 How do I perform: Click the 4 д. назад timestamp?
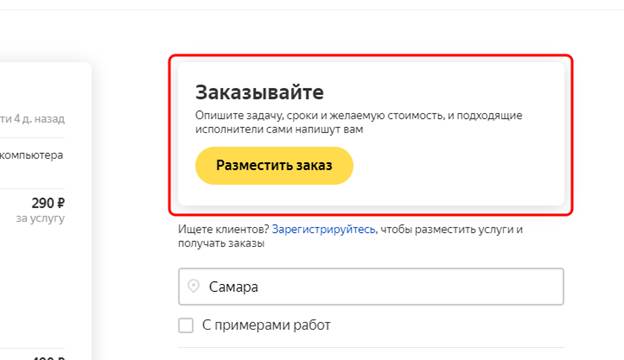pyautogui.click(x=39, y=119)
